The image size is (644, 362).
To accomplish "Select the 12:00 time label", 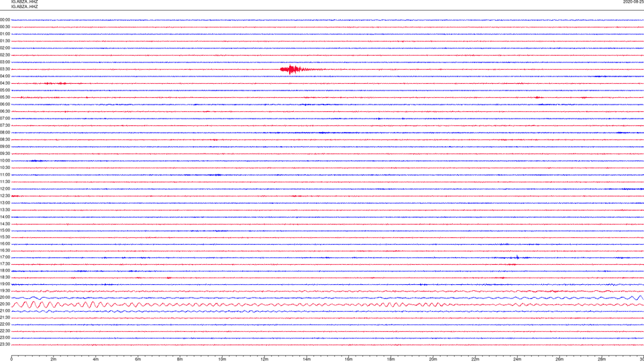I will [x=5, y=189].
